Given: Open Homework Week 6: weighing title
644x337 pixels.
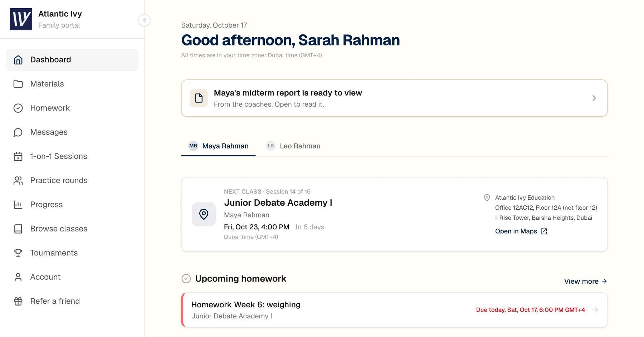Looking at the screenshot, I should 246,305.
